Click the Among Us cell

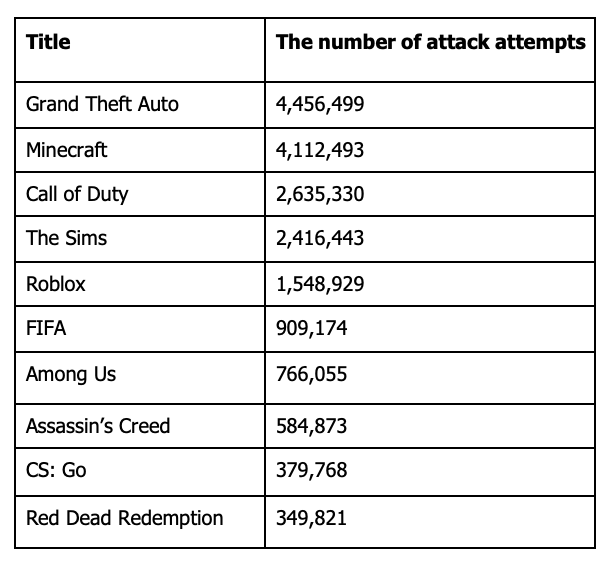[x=71, y=374]
